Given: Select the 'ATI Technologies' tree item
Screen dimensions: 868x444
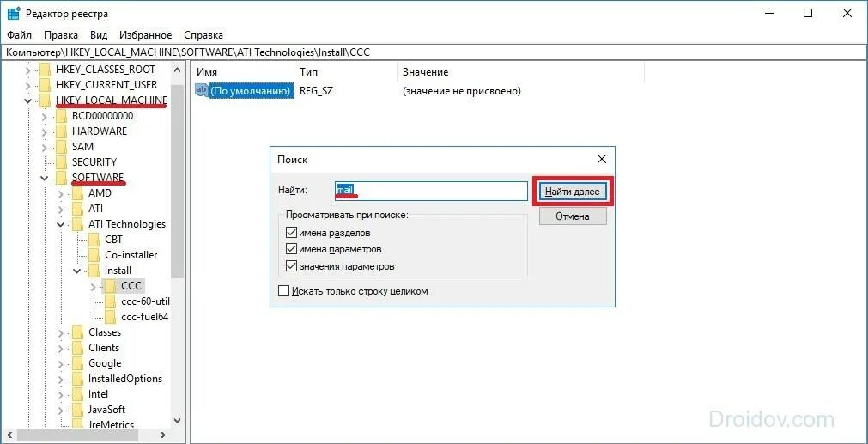Looking at the screenshot, I should point(127,224).
